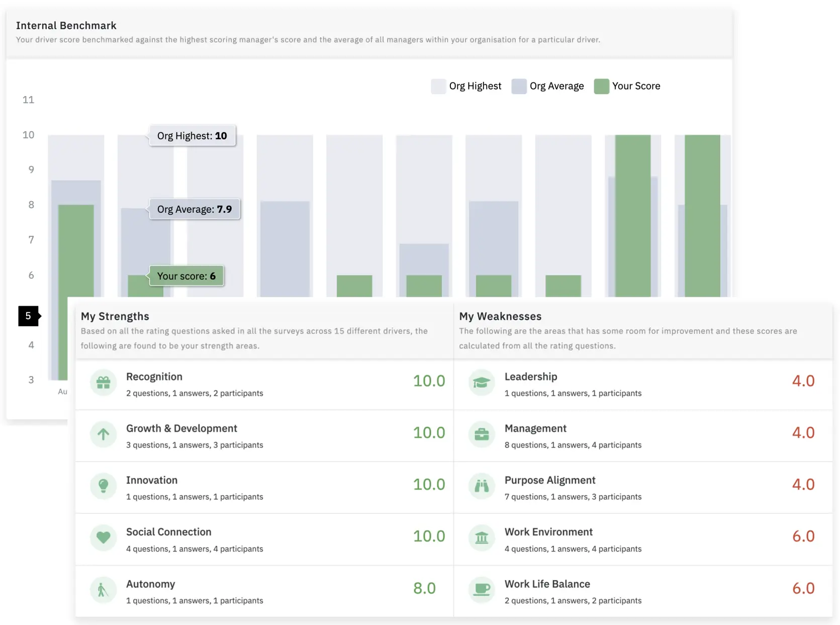
Task: Click the Your Score green legend swatch
Action: (601, 86)
